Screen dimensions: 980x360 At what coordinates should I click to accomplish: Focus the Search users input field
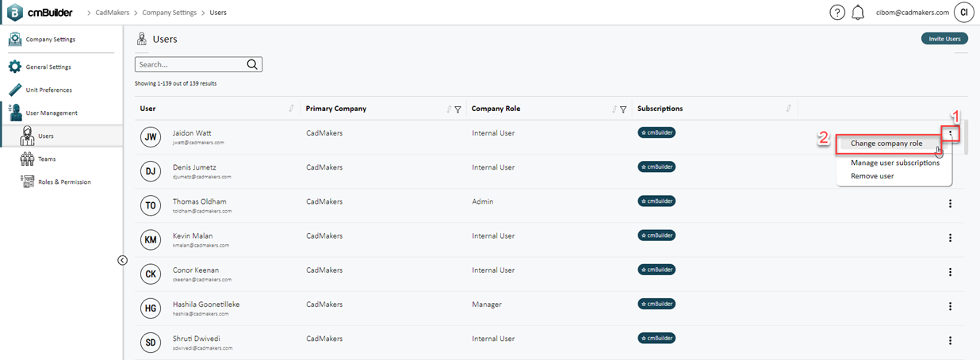[x=198, y=64]
